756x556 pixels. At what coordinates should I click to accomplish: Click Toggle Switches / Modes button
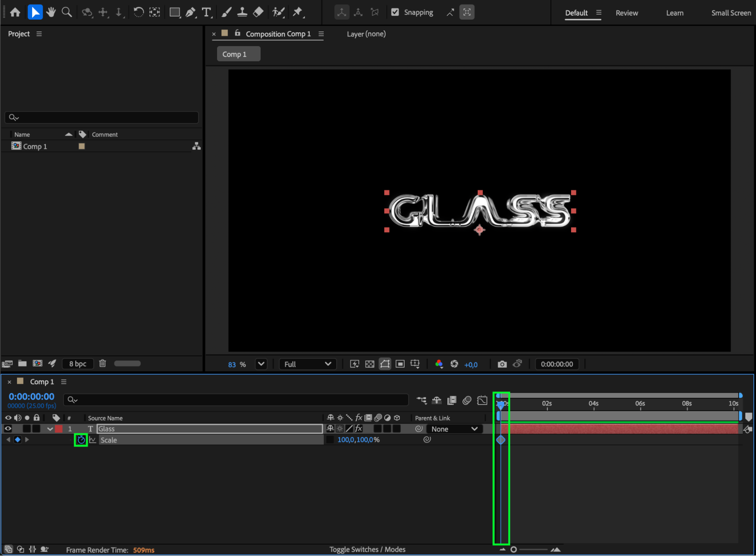[x=367, y=549]
